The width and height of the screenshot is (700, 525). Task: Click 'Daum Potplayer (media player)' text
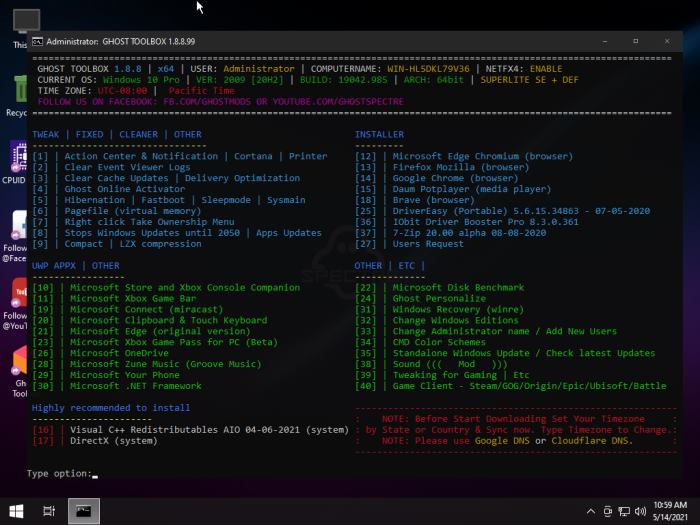click(472, 189)
